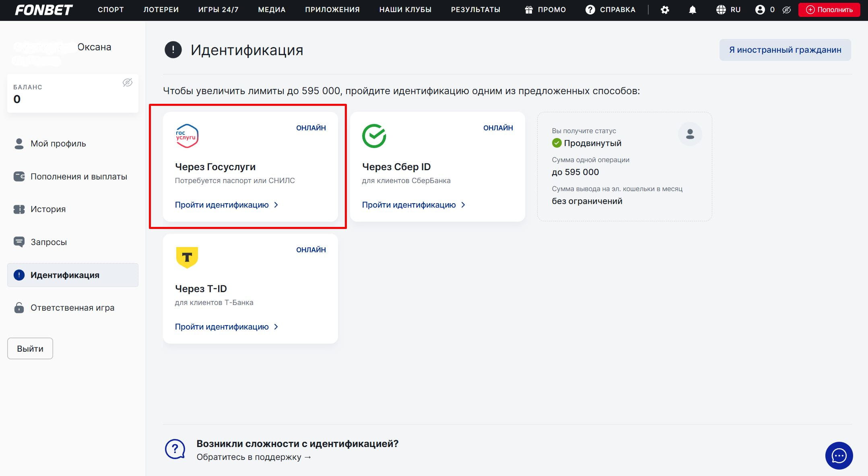Image resolution: width=868 pixels, height=476 pixels.
Task: Click Я иностранный гражданин button
Action: click(x=785, y=50)
